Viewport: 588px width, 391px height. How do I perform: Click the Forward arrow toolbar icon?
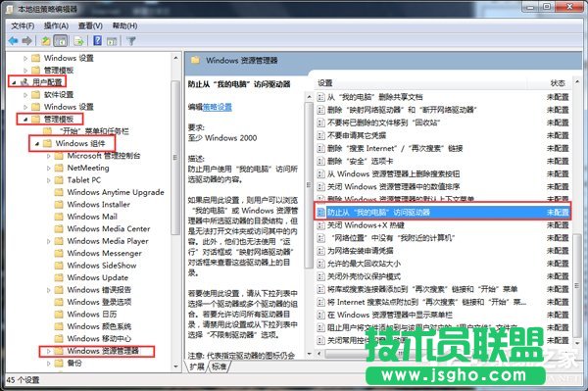(27, 41)
